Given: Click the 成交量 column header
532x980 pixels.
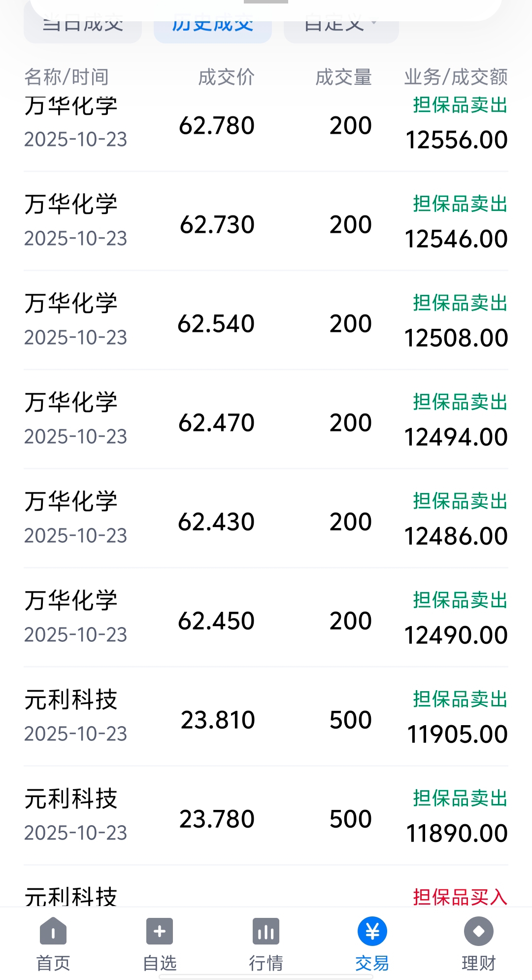Looking at the screenshot, I should [x=343, y=77].
